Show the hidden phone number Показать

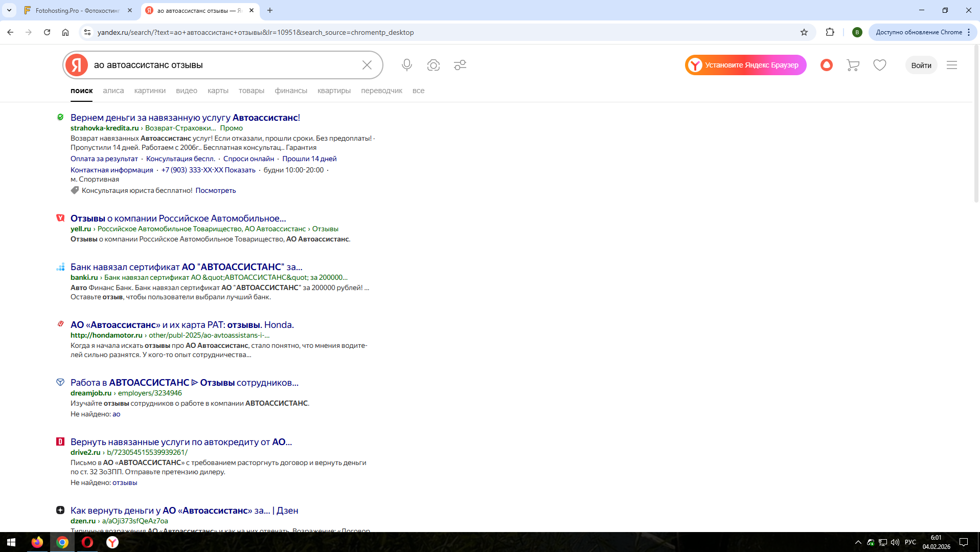[240, 170]
